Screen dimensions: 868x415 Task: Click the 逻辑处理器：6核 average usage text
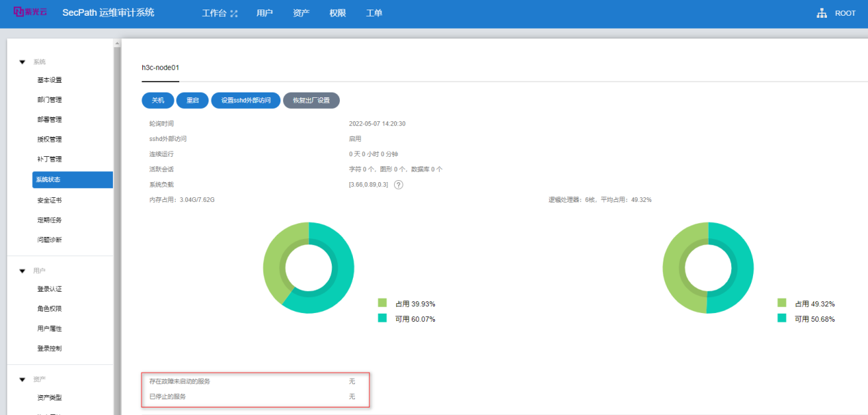[x=600, y=200]
